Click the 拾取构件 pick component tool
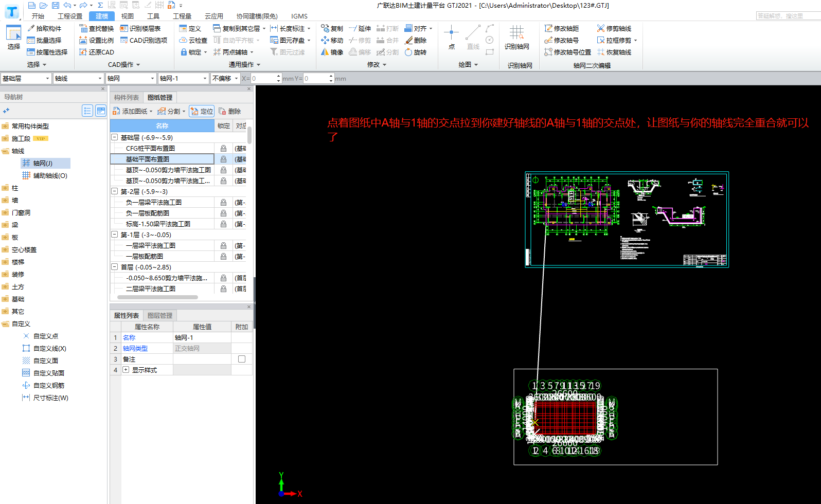This screenshot has height=504, width=821. (x=44, y=28)
